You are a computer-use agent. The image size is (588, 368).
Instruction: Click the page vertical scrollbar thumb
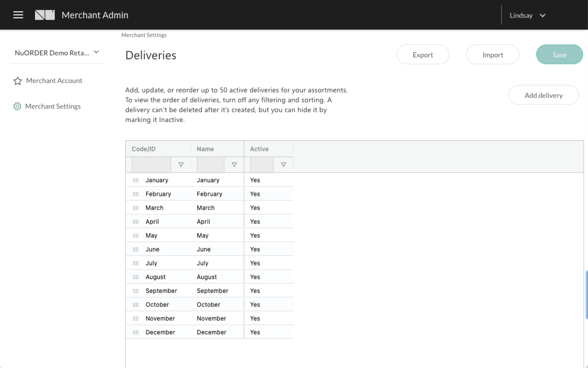(x=587, y=295)
